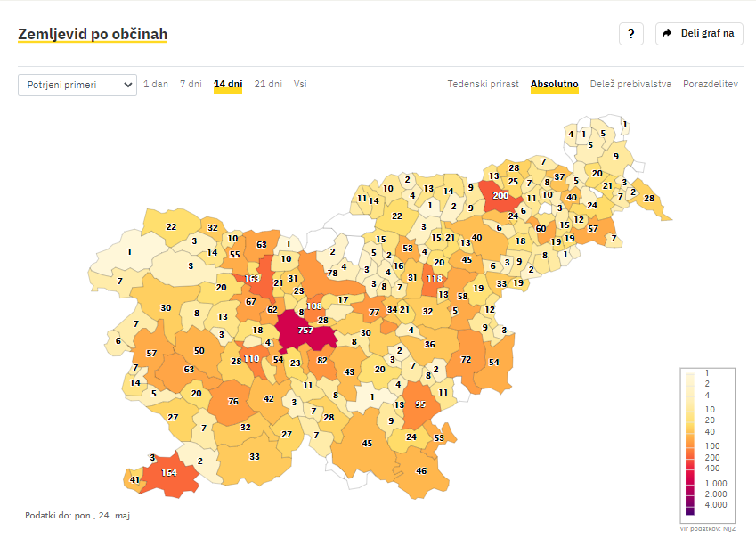Viewport: 756px width, 547px height.
Task: Switch to Delež prebivalstva view
Action: pos(630,85)
